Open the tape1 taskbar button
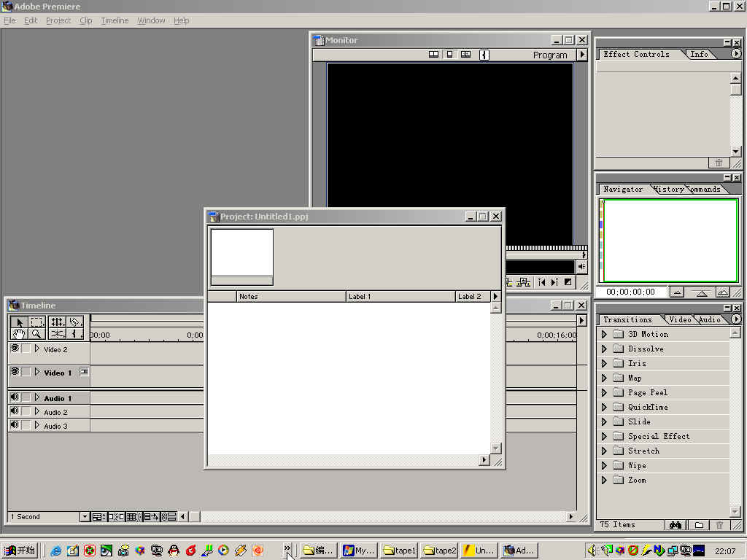 [x=400, y=551]
